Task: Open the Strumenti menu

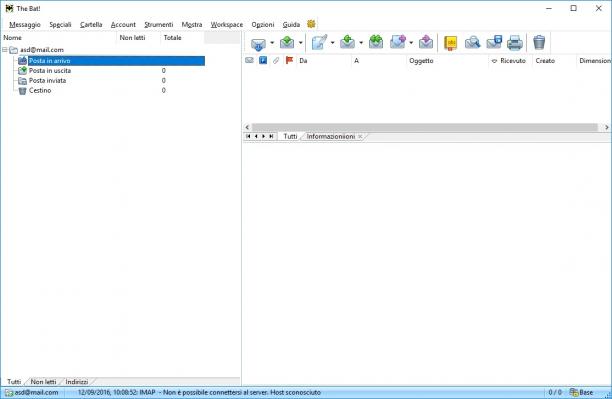Action: pos(158,25)
